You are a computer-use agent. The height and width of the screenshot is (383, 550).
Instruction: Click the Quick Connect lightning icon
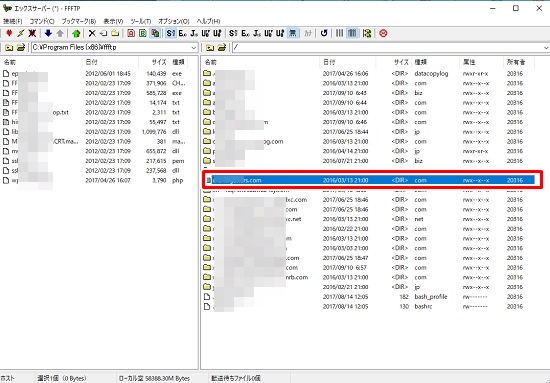pos(21,33)
